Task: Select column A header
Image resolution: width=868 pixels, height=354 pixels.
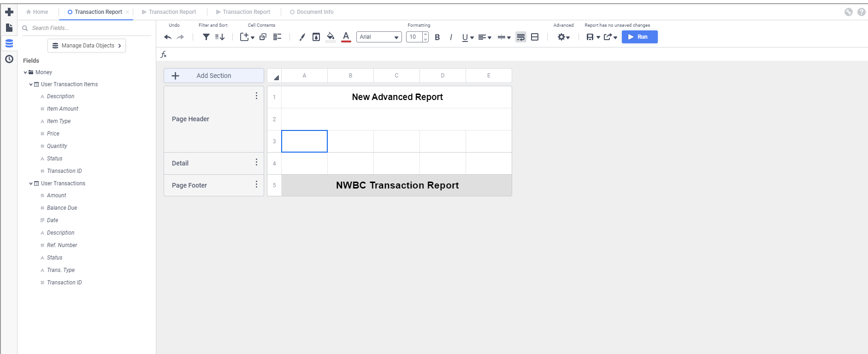Action: 304,76
